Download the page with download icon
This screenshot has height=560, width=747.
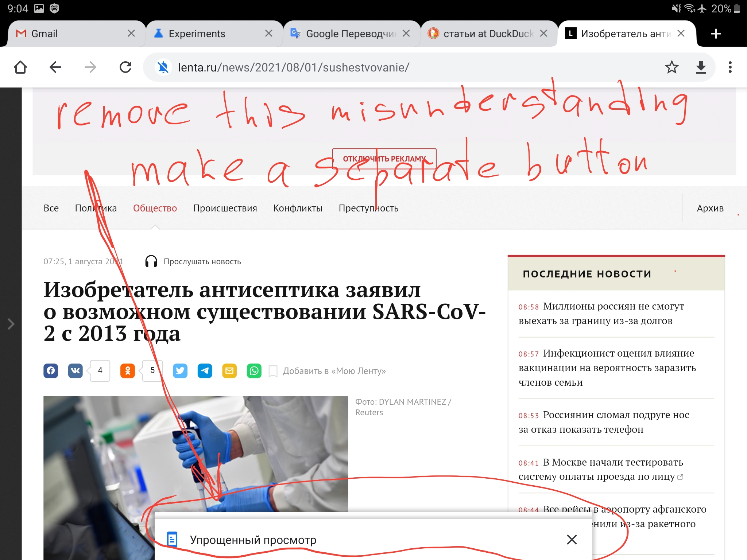[701, 67]
